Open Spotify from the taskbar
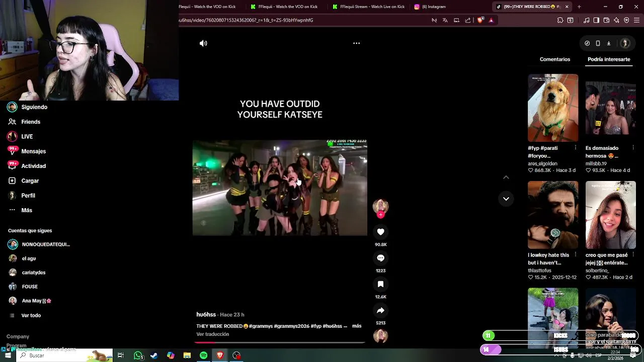The height and width of the screenshot is (362, 644). tap(203, 355)
